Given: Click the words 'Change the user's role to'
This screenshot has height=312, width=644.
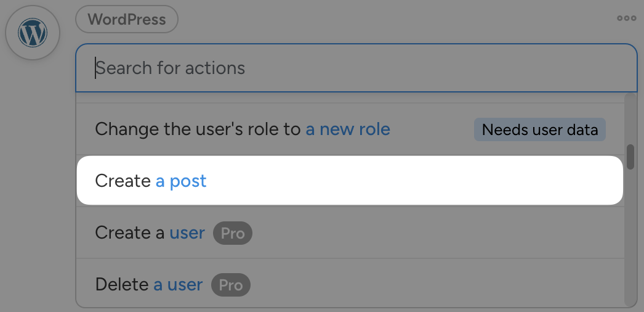Looking at the screenshot, I should (198, 129).
